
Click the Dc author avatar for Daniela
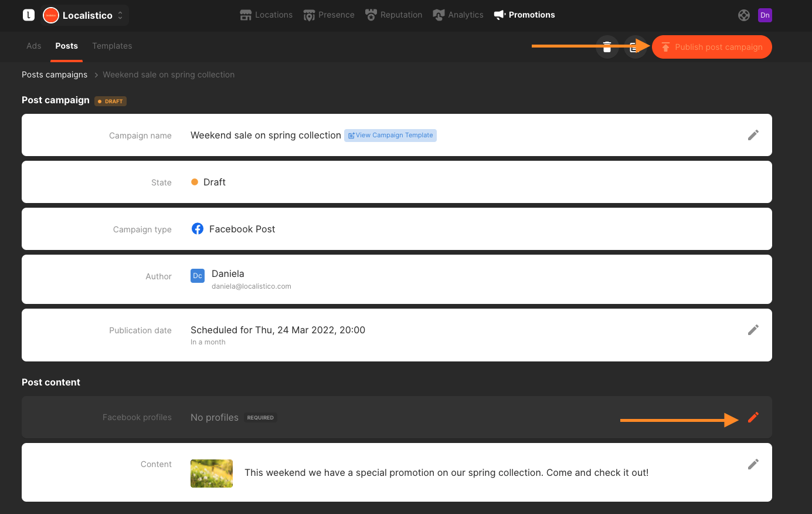(x=198, y=276)
